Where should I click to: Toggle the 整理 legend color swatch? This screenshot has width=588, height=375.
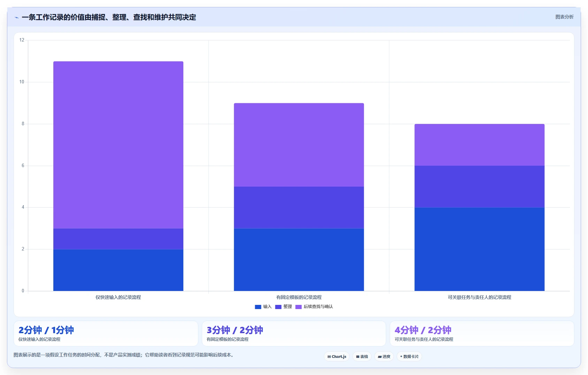[278, 307]
